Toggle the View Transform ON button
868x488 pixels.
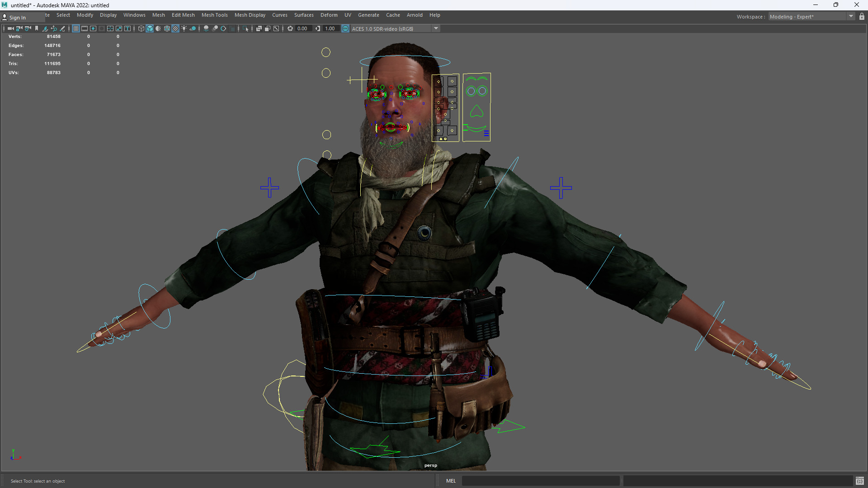click(x=345, y=28)
